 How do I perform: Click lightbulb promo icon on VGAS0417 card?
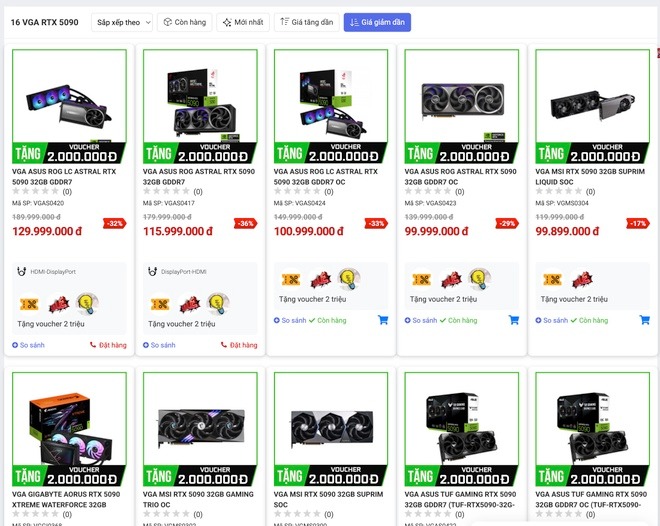[x=218, y=304]
